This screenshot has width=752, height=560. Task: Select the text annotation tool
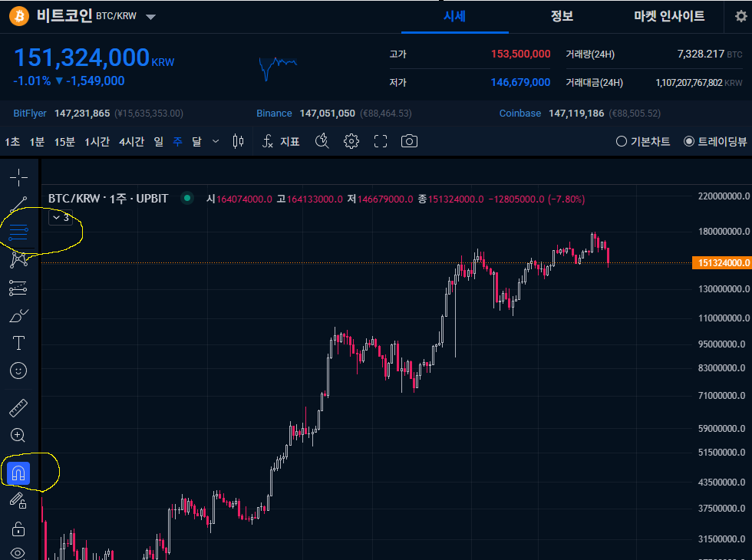click(x=18, y=343)
